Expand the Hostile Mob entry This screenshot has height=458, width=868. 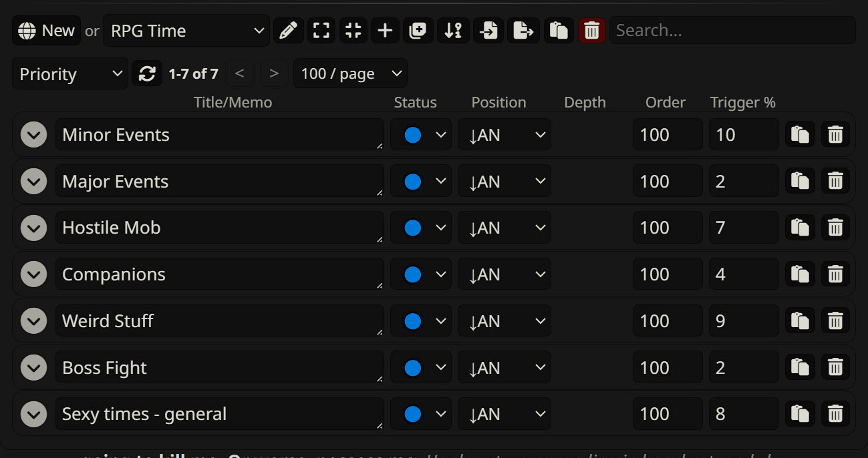(x=33, y=228)
